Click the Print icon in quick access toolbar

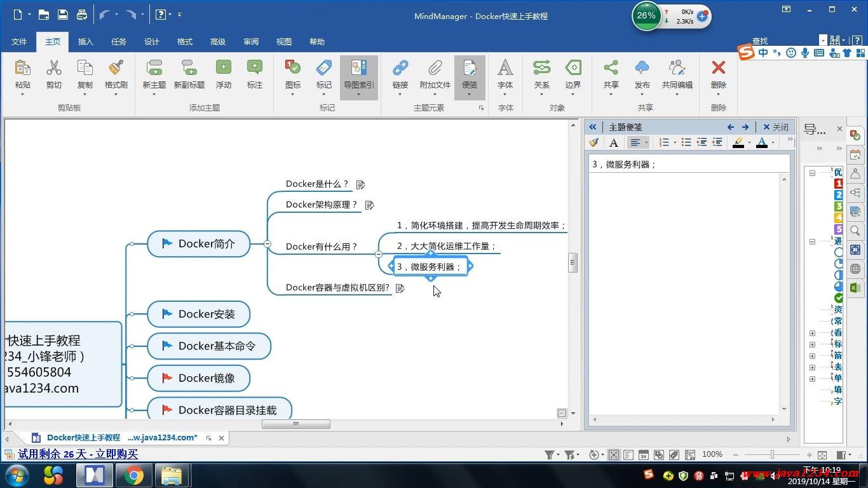[x=82, y=15]
